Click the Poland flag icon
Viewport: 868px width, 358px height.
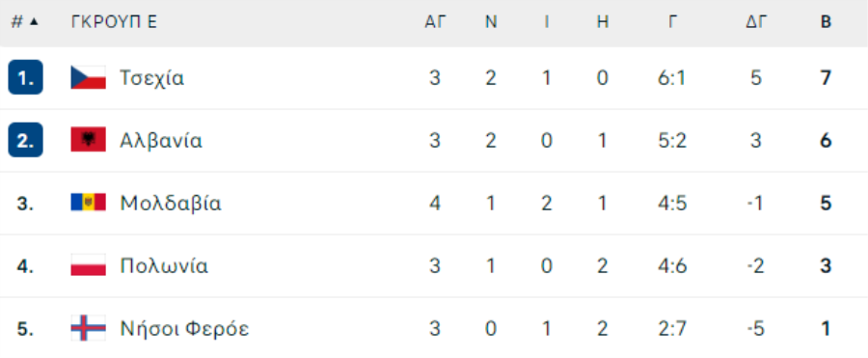pyautogui.click(x=88, y=265)
